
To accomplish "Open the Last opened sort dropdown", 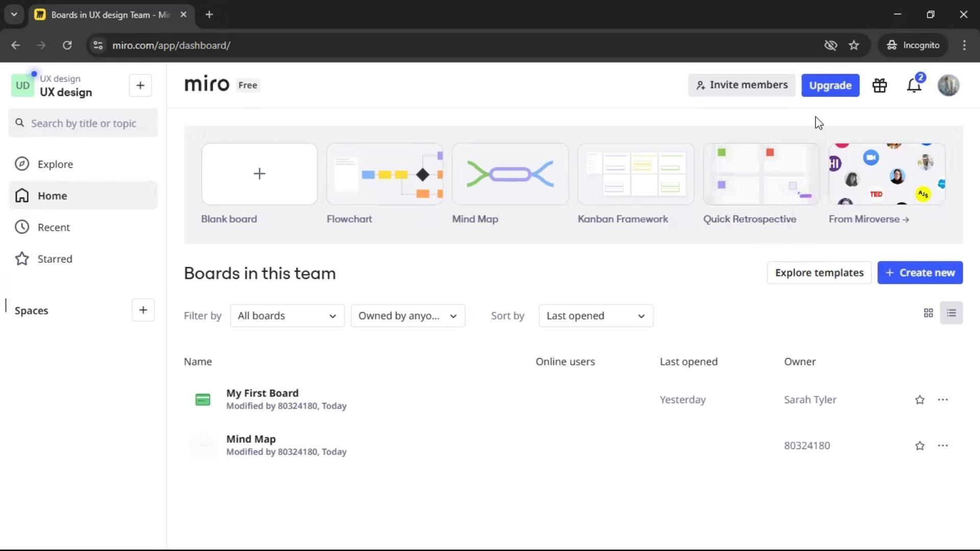I will click(595, 316).
